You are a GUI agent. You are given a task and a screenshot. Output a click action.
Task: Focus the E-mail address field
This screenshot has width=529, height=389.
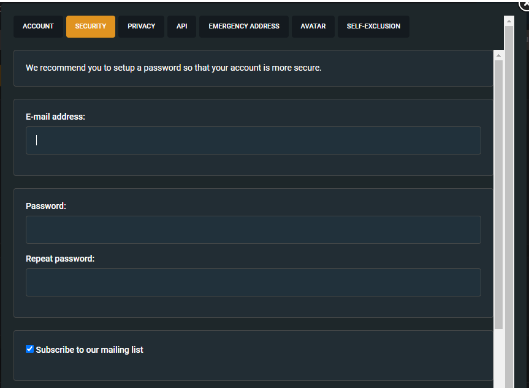click(x=253, y=140)
